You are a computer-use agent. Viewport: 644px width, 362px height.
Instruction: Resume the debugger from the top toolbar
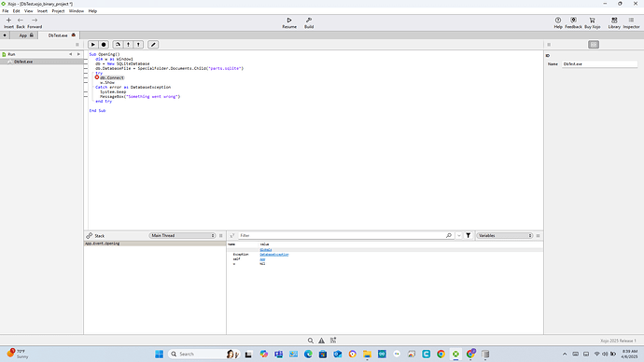coord(289,22)
